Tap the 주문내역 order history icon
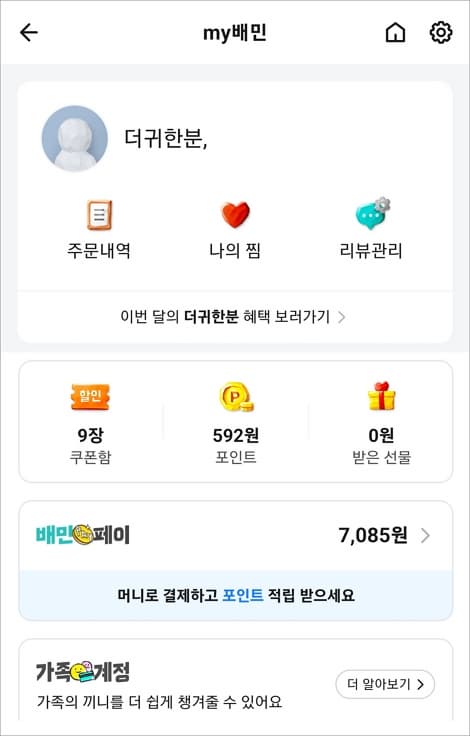 point(99,215)
